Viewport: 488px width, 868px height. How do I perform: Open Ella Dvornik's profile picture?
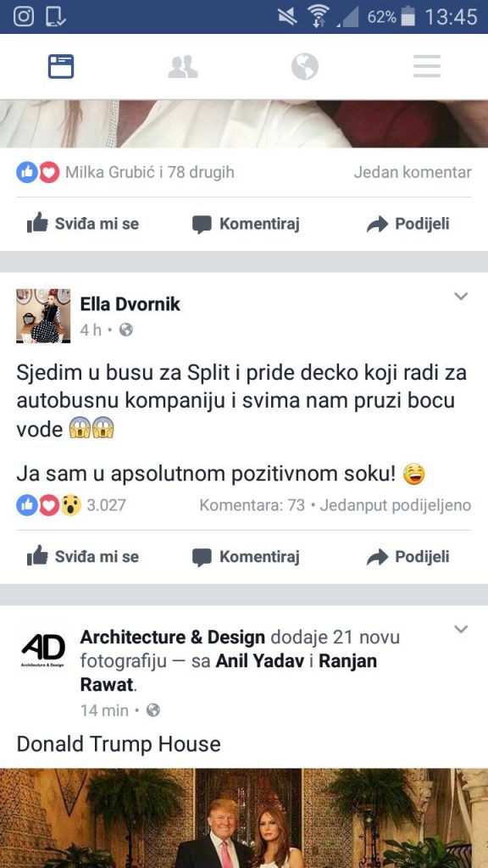[x=43, y=315]
